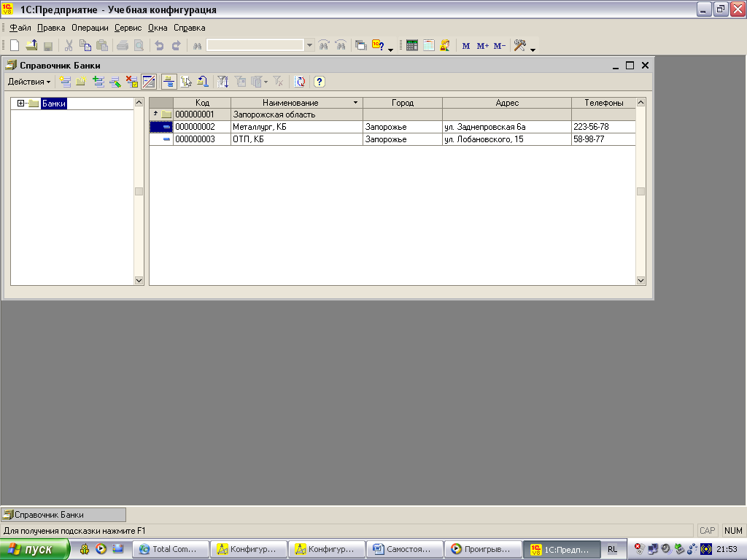This screenshot has height=560, width=747.
Task: Click the Save diskette icon
Action: pos(47,46)
